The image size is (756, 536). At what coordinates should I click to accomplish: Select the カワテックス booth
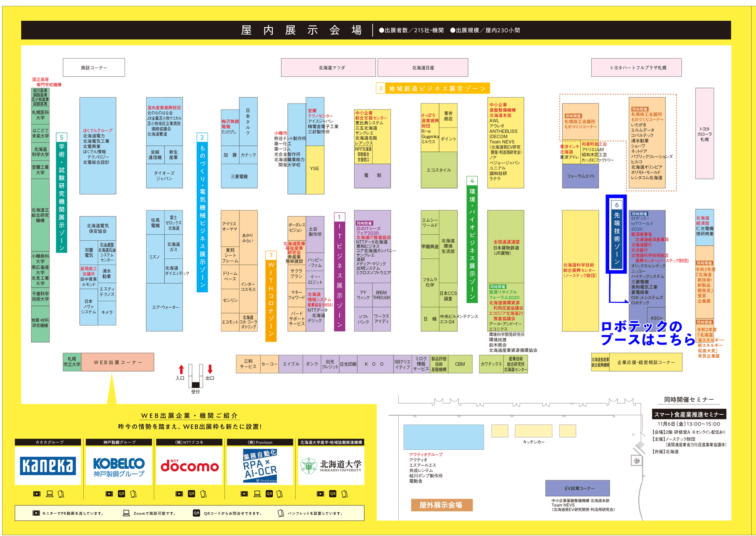491,364
